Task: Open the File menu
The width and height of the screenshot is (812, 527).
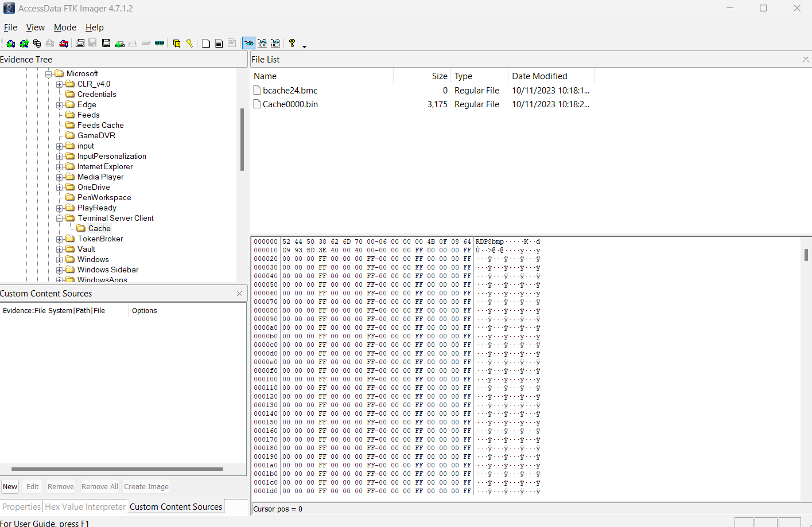Action: coord(10,28)
